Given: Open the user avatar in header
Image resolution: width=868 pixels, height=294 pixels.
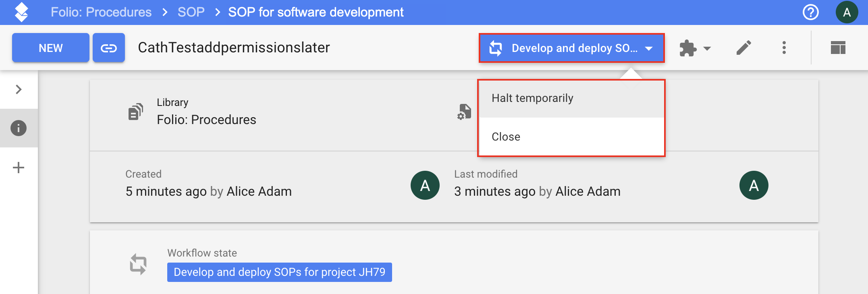Looking at the screenshot, I should coord(847,12).
